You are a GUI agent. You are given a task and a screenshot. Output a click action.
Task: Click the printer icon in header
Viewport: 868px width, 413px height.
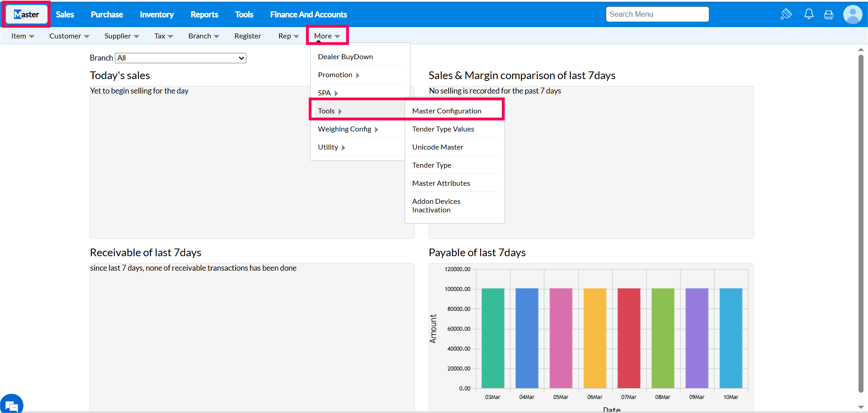click(x=829, y=14)
